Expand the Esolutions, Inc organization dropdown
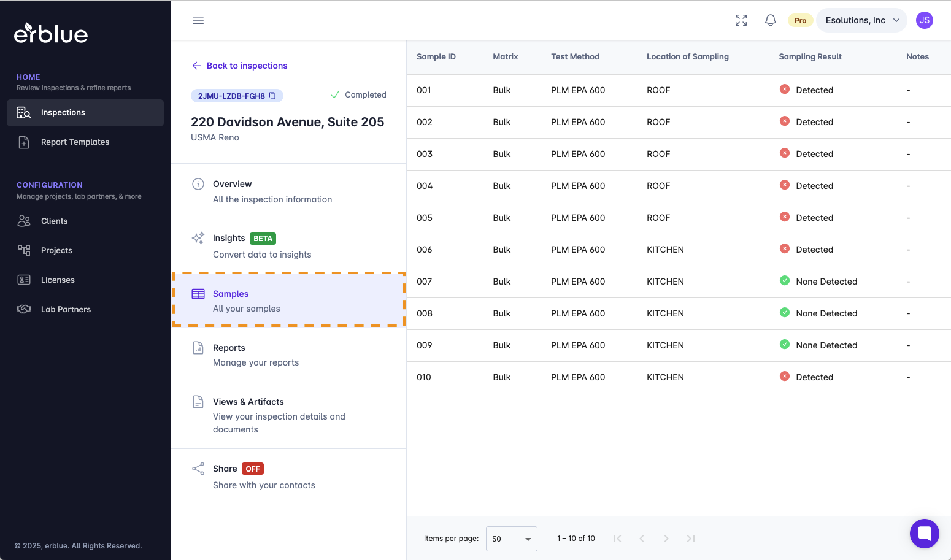The image size is (951, 560). click(x=861, y=20)
